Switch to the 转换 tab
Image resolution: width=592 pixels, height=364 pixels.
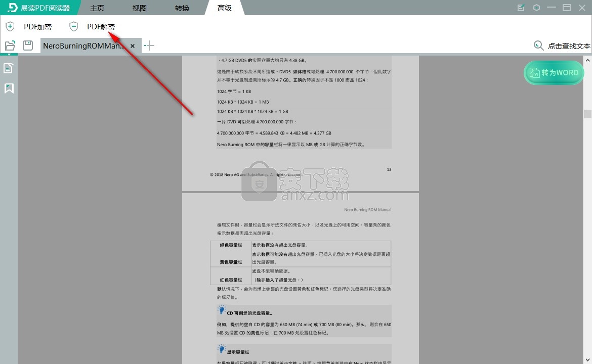tap(182, 8)
